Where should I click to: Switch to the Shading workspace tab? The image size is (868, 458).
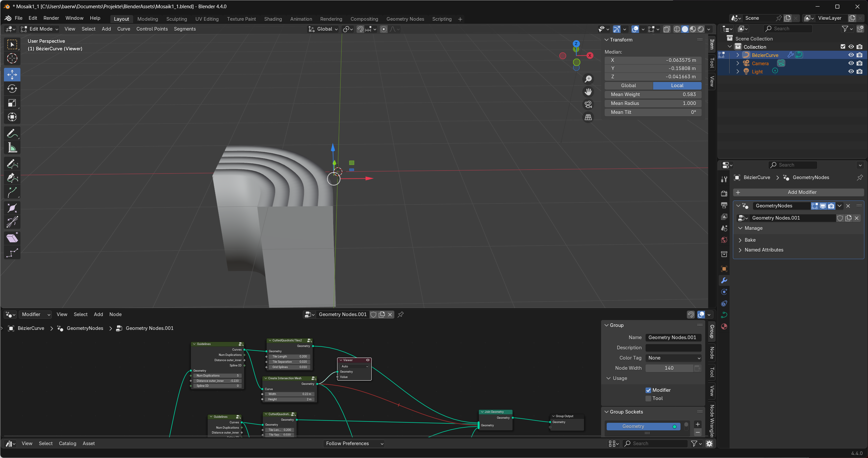point(273,19)
